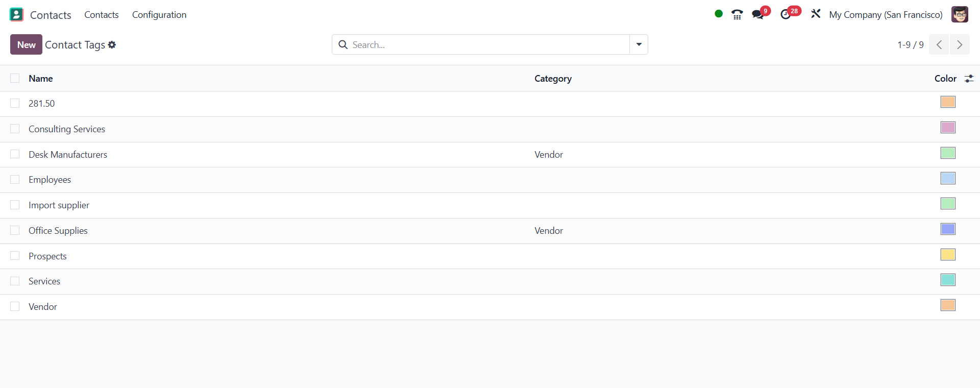Click the Contacts app logo icon
This screenshot has height=388, width=980.
[16, 15]
